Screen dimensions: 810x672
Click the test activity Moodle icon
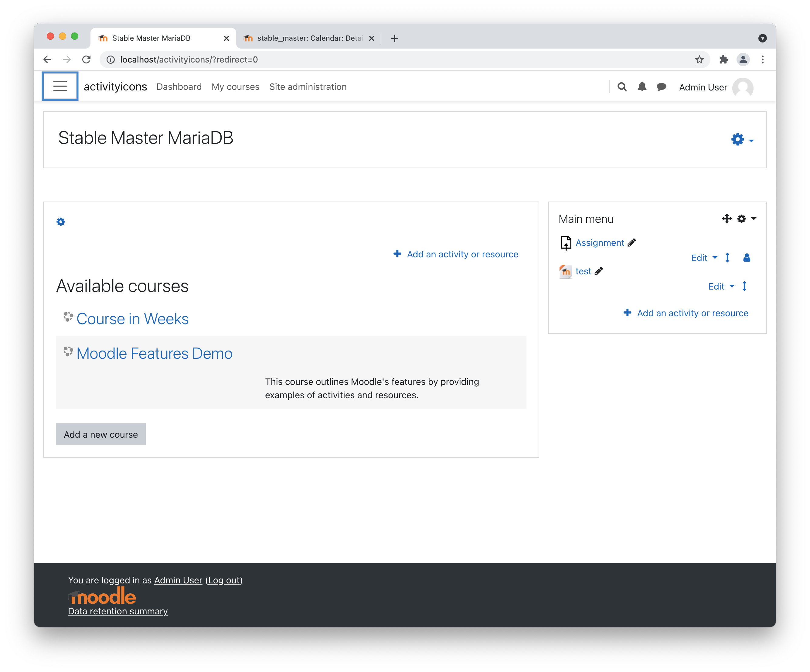point(566,271)
